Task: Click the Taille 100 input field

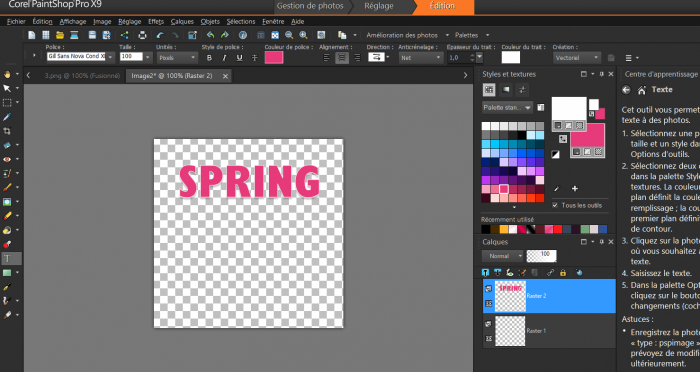Action: click(x=131, y=57)
